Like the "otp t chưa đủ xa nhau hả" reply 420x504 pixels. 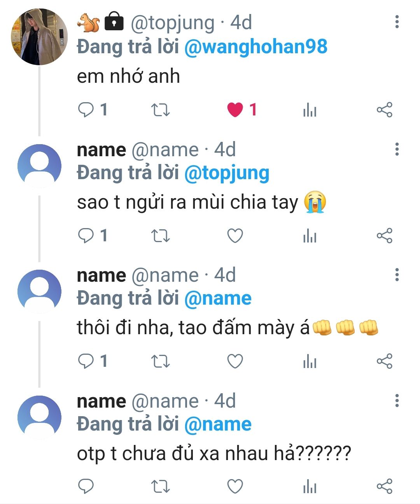tap(235, 487)
